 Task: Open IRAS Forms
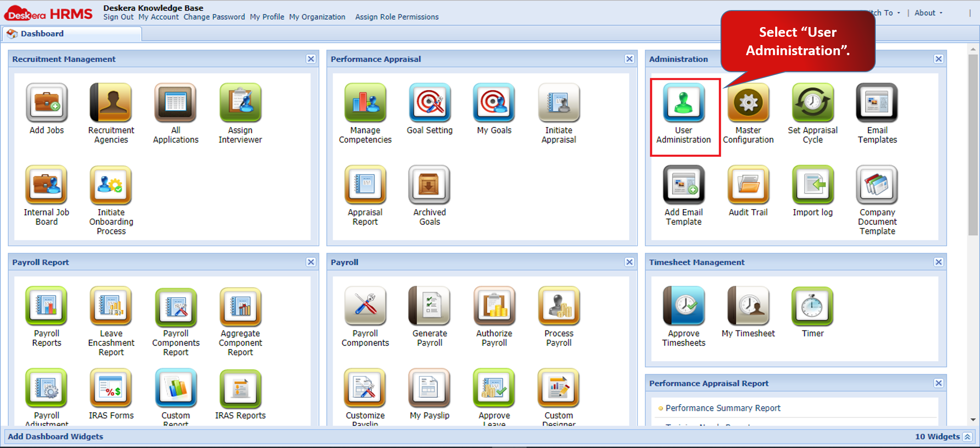point(111,388)
